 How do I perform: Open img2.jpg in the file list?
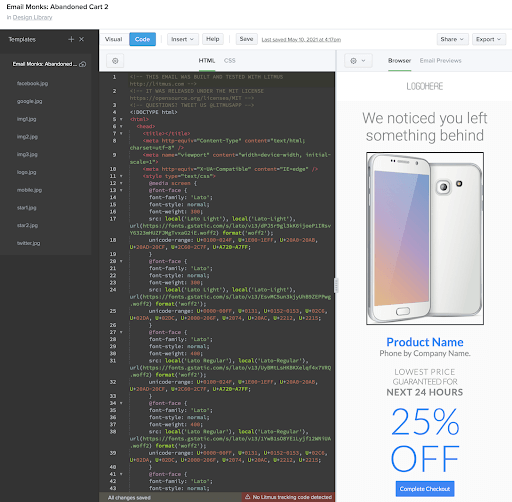tap(27, 137)
